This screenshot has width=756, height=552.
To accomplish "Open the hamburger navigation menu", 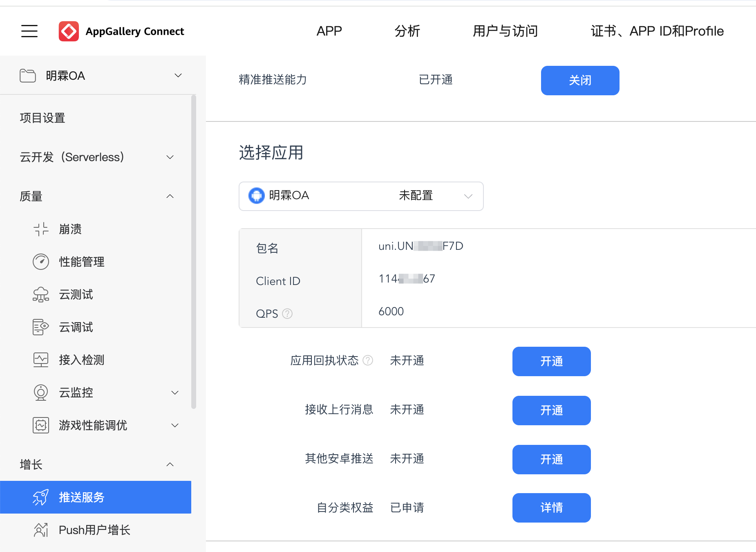I will [x=29, y=31].
